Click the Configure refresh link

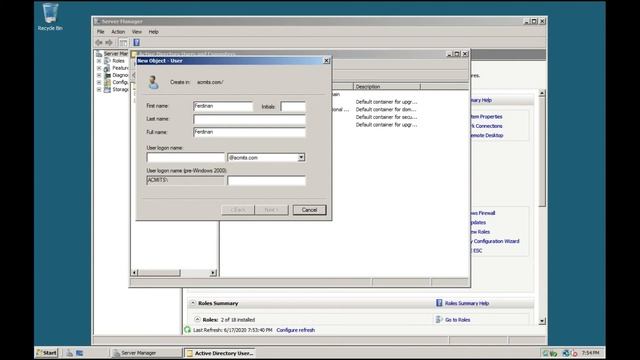pyautogui.click(x=296, y=330)
